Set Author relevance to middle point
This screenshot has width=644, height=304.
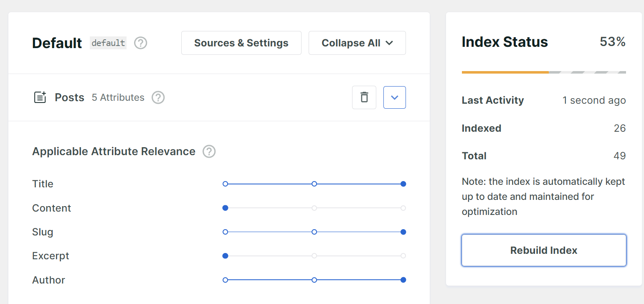pyautogui.click(x=314, y=280)
